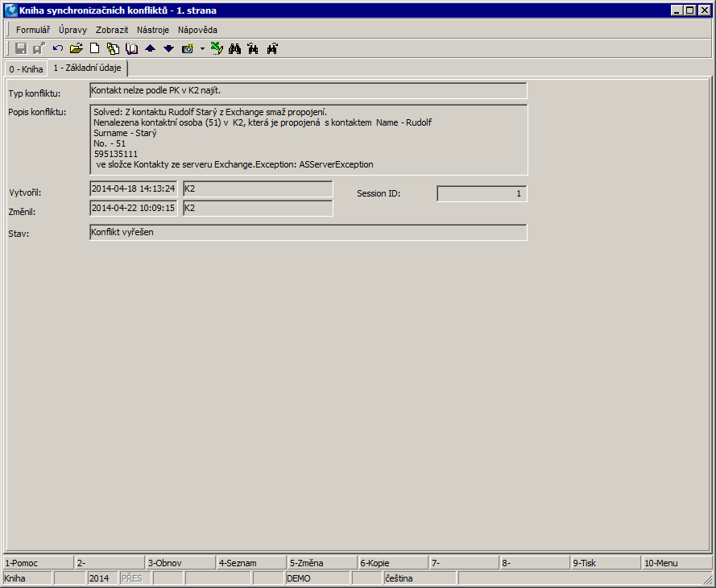Click the 4-Seznam function key button
This screenshot has height=588, width=716.
pos(252,563)
